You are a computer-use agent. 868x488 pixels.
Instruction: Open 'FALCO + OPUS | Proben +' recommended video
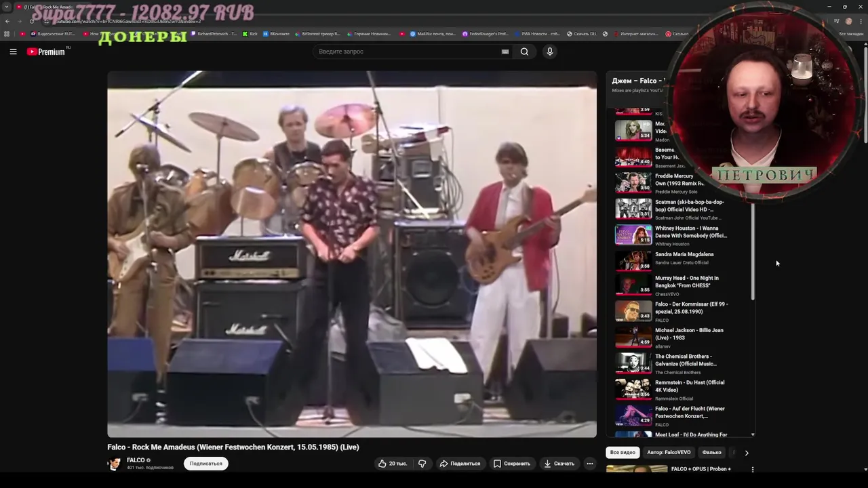pos(701,469)
